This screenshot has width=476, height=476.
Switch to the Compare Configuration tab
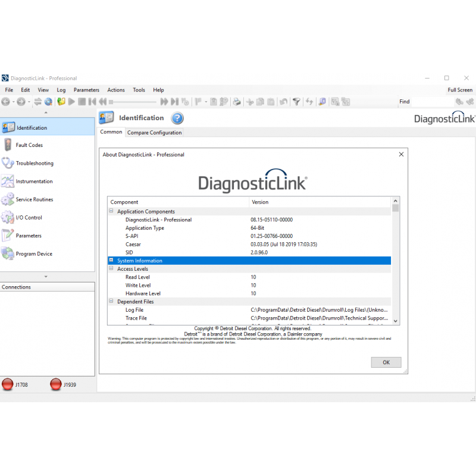(155, 133)
